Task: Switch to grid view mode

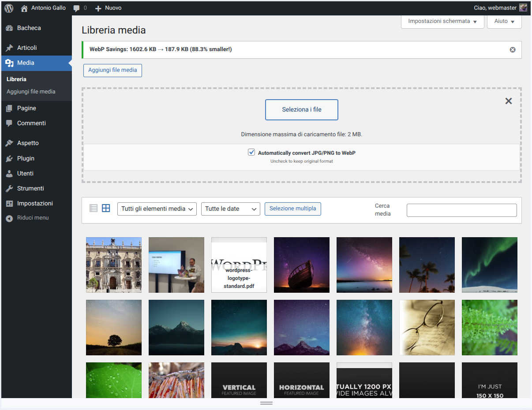Action: tap(106, 209)
